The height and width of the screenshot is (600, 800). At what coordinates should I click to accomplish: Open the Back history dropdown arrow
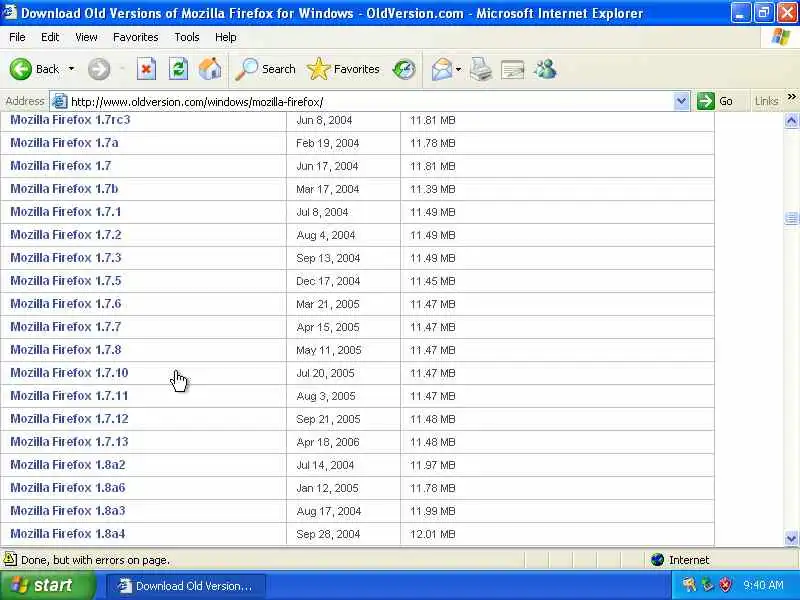point(71,69)
